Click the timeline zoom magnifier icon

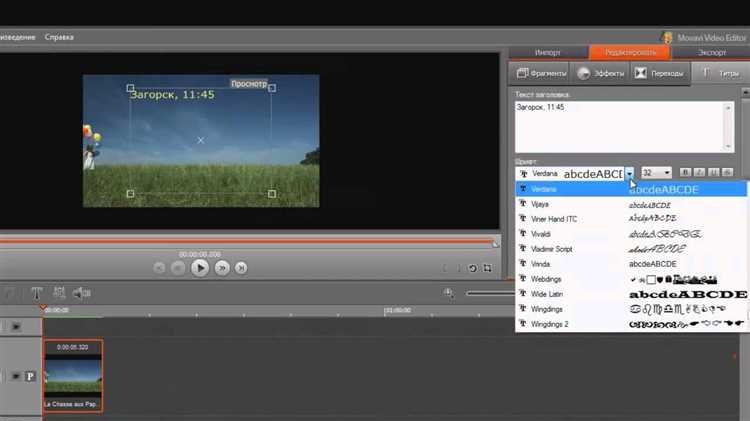[x=449, y=293]
